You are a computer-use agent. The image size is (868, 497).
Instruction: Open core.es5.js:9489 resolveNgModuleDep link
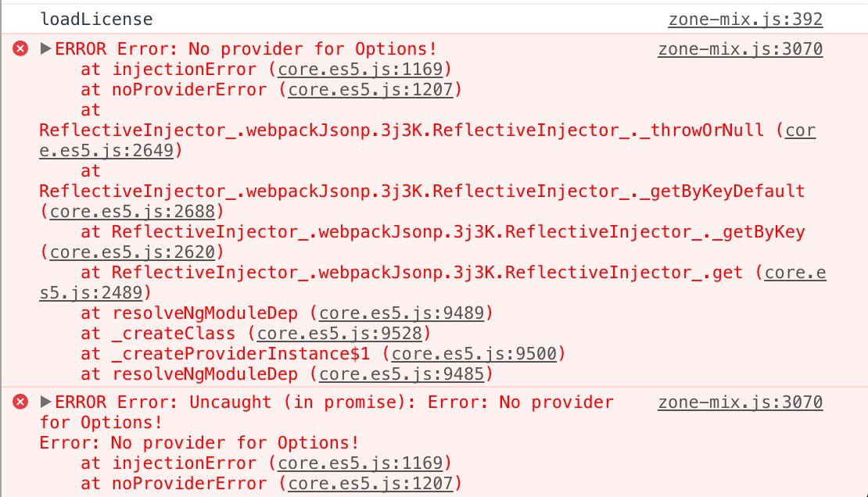[x=401, y=313]
